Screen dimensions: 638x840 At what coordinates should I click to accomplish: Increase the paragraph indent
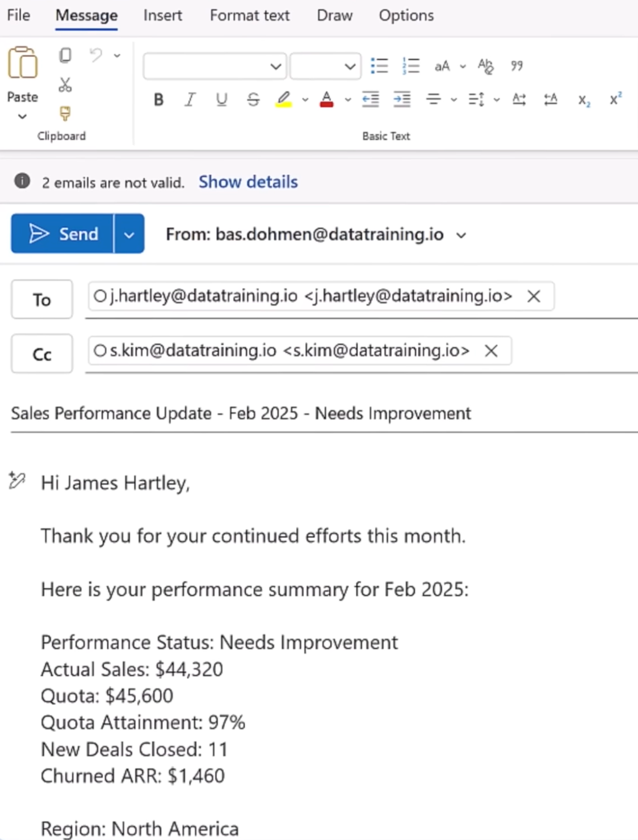(402, 100)
